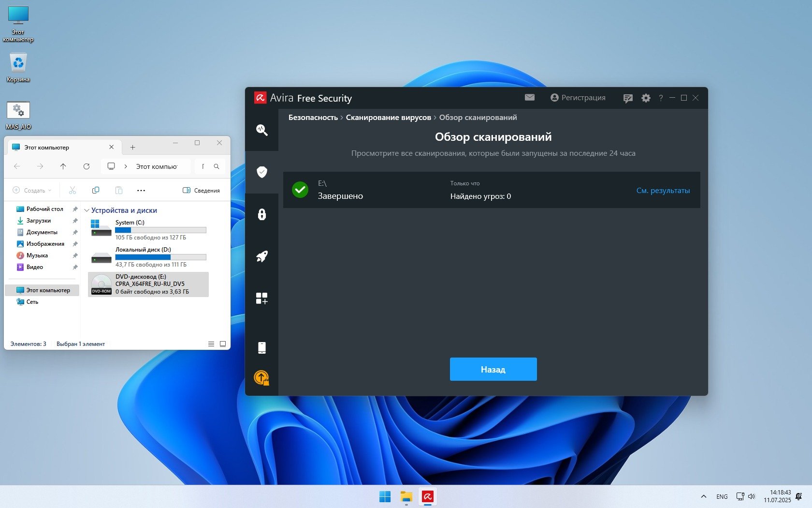
Task: Click the Paste icon in Explorer toolbar
Action: click(119, 190)
